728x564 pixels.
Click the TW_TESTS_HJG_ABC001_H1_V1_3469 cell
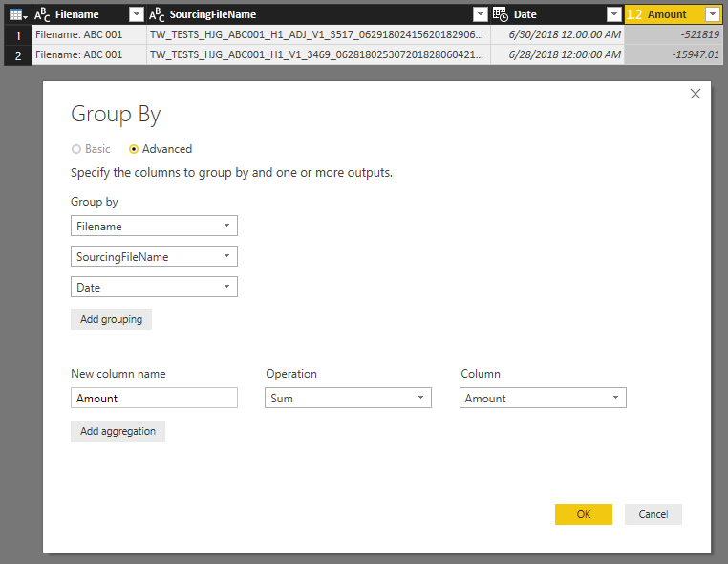click(318, 54)
